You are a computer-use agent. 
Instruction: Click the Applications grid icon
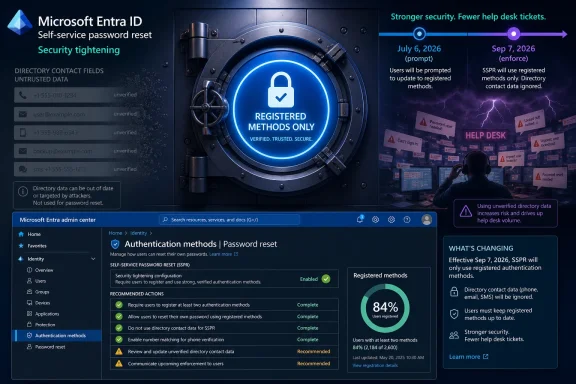[29, 314]
